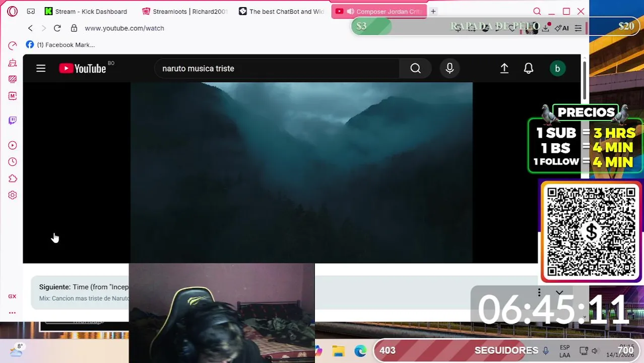Open sidebar three-dots more options
The height and width of the screenshot is (363, 644).
[12, 313]
